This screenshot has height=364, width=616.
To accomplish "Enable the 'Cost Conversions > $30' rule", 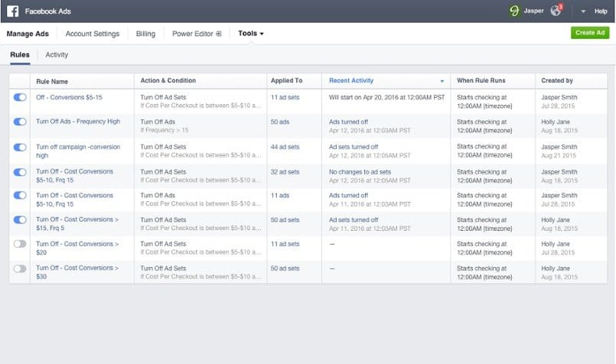I will 20,268.
